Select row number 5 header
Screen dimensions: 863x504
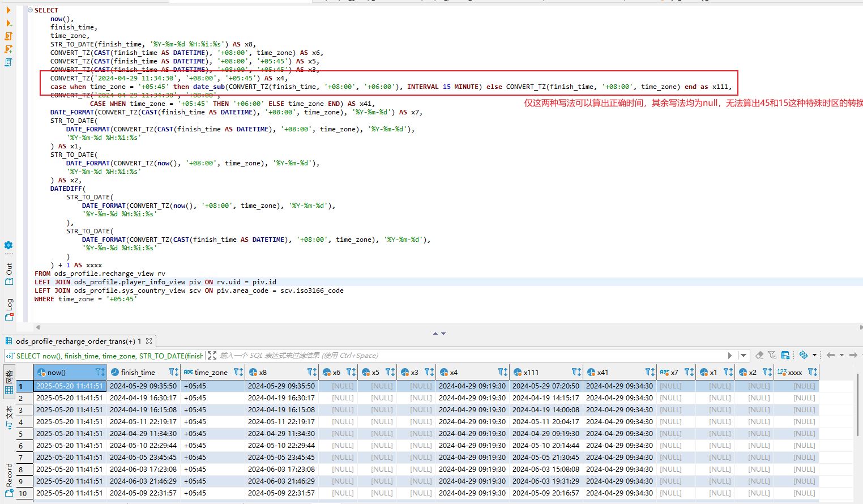tap(24, 434)
